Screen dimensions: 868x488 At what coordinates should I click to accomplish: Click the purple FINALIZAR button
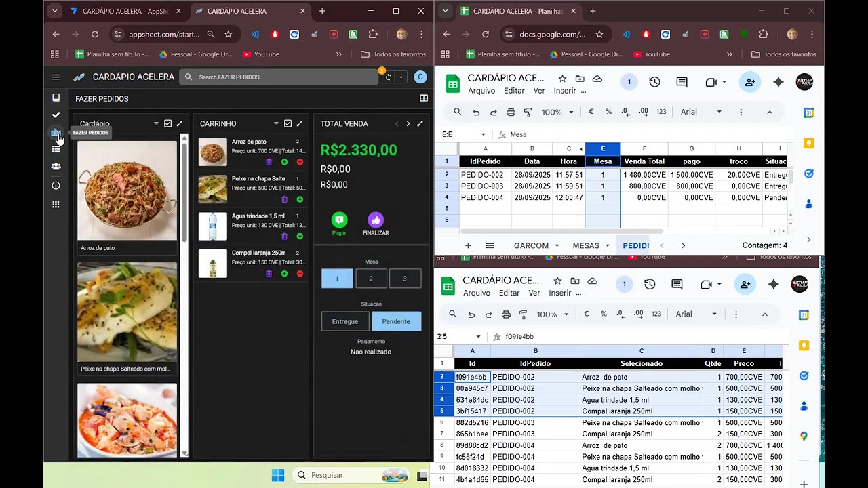pyautogui.click(x=376, y=224)
